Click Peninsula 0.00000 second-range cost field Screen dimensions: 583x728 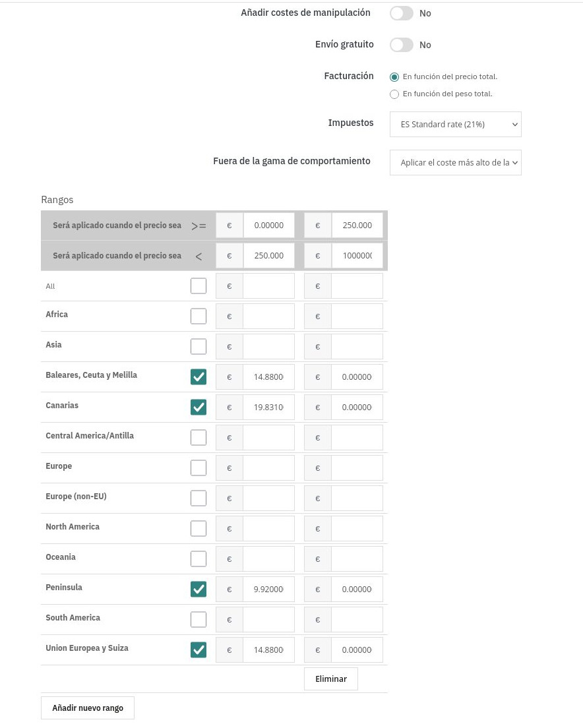pos(357,589)
